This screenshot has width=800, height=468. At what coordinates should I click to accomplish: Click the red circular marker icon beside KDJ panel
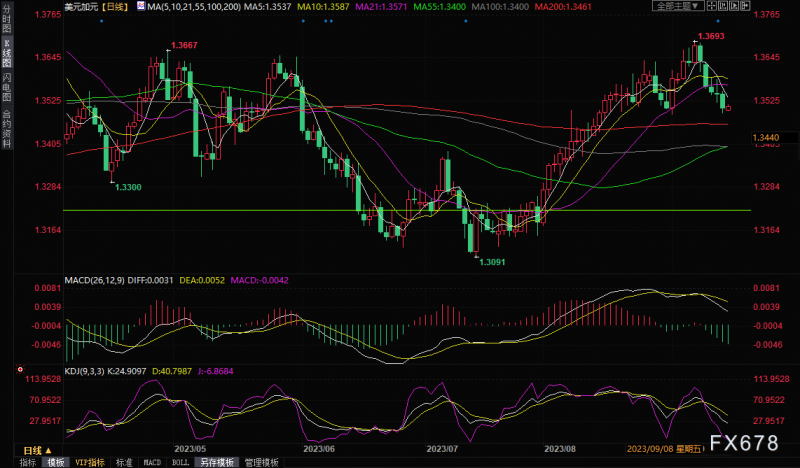(x=20, y=369)
